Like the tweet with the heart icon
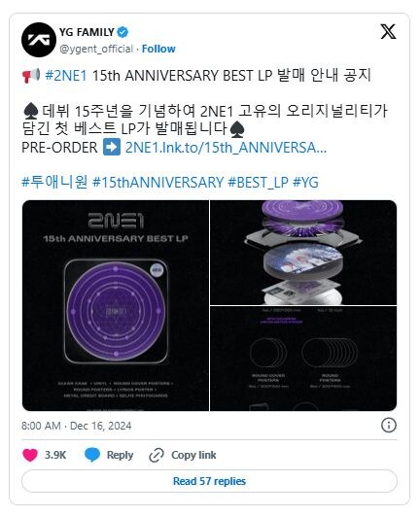Screen dimensions: 420x517 [30, 455]
